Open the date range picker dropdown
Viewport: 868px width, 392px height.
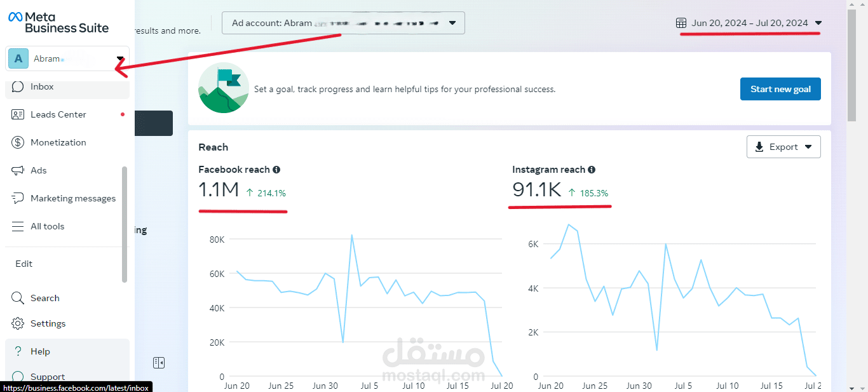pos(749,23)
